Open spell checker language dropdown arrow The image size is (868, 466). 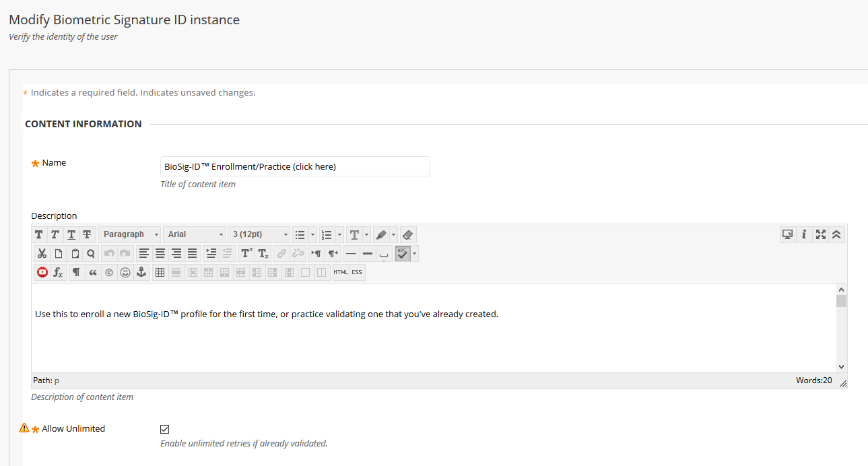click(x=415, y=254)
